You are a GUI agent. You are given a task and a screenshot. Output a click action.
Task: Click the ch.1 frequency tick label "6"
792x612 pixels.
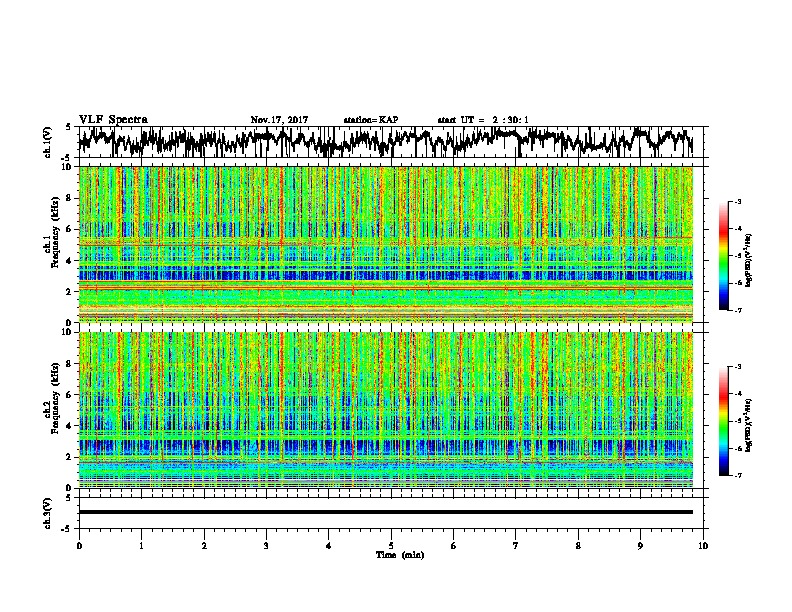click(70, 229)
